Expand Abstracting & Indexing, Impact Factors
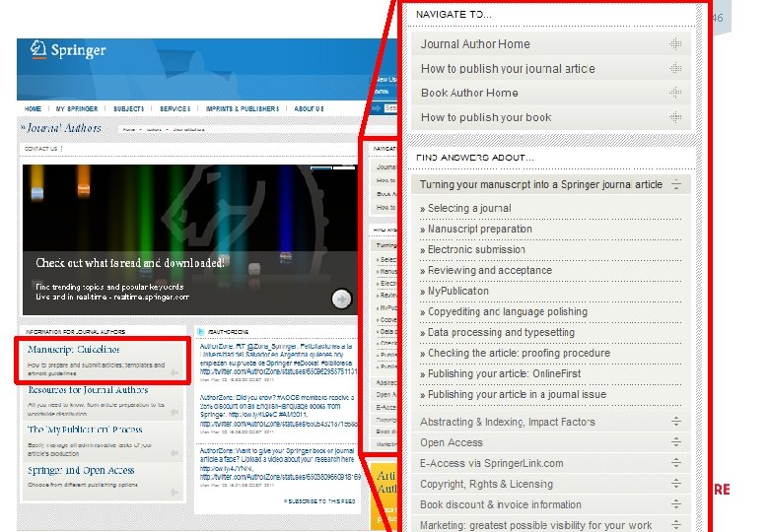 click(x=676, y=422)
